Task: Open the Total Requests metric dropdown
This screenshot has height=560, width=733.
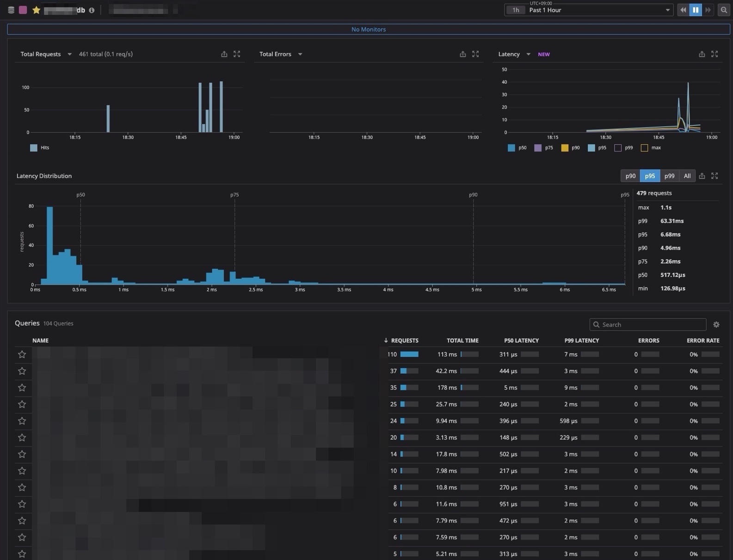Action: [x=69, y=54]
